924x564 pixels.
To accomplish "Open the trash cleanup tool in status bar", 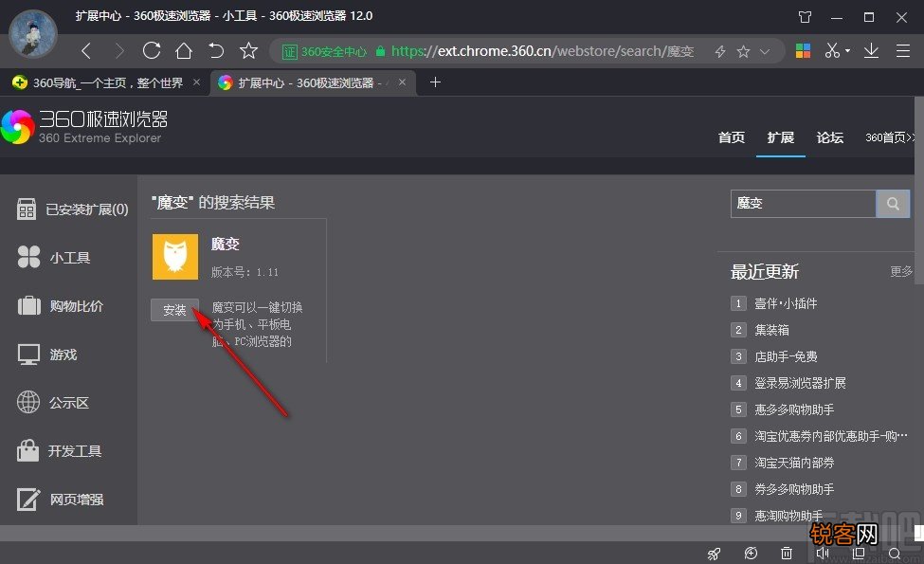I will point(786,553).
